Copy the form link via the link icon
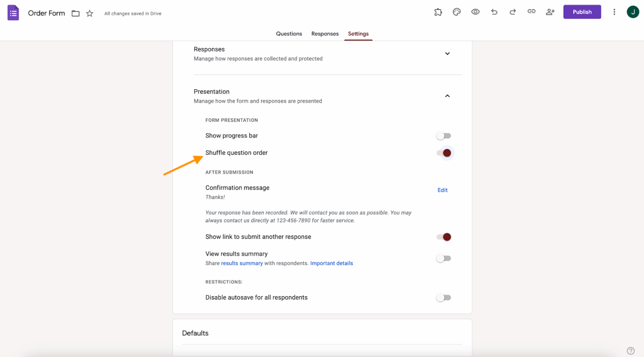 pyautogui.click(x=531, y=12)
